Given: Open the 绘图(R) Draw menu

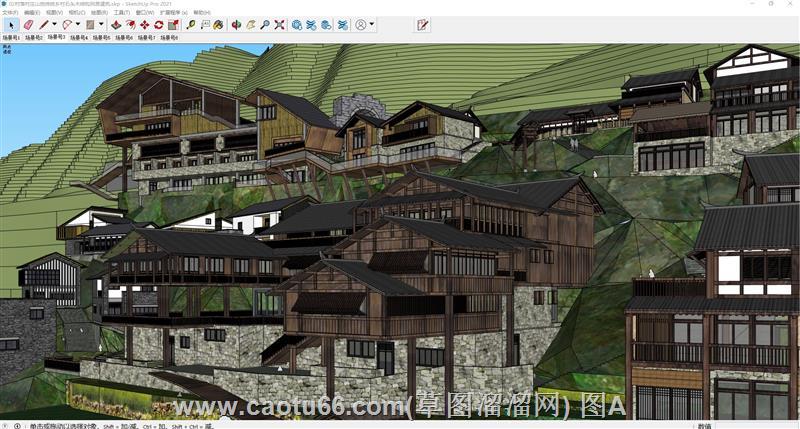Looking at the screenshot, I should click(99, 12).
